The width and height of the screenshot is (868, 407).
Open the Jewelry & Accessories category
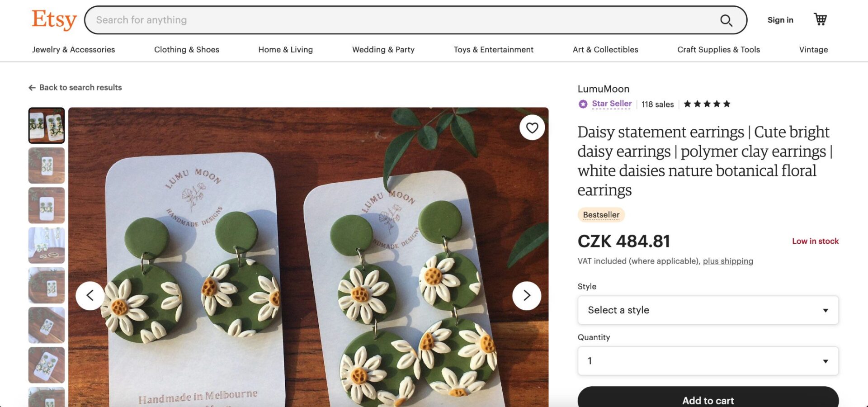pyautogui.click(x=73, y=50)
